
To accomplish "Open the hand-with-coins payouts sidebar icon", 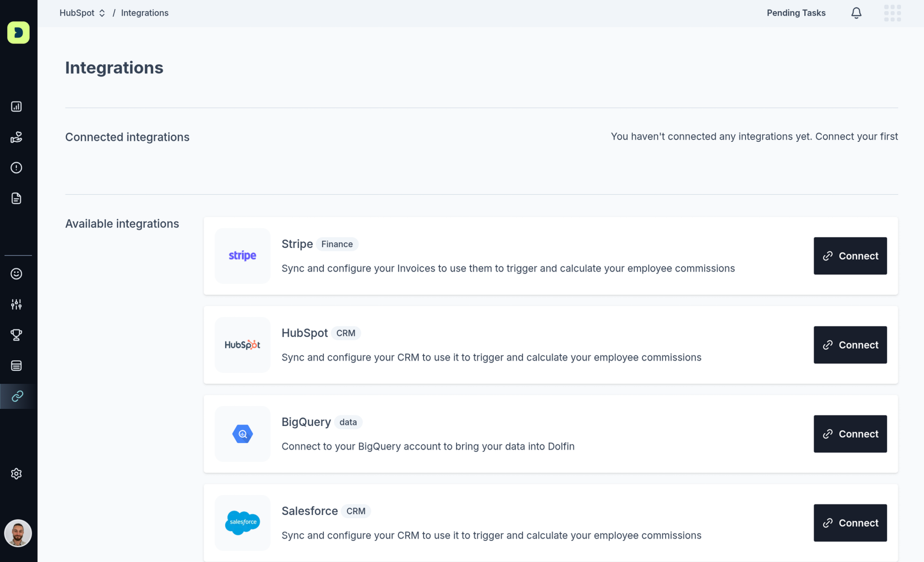I will (16, 137).
